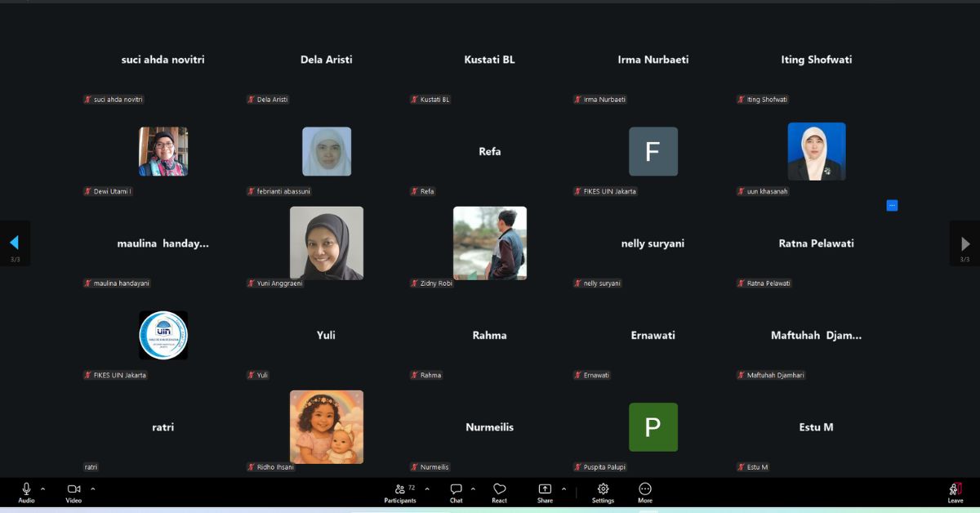The height and width of the screenshot is (513, 980).
Task: Click blue ellipsis button near uun khasanah
Action: 892,205
